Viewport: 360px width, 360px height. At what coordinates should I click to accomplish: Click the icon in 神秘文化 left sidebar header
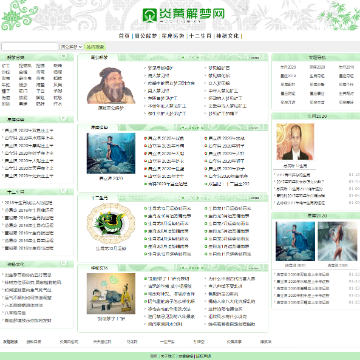63,263
